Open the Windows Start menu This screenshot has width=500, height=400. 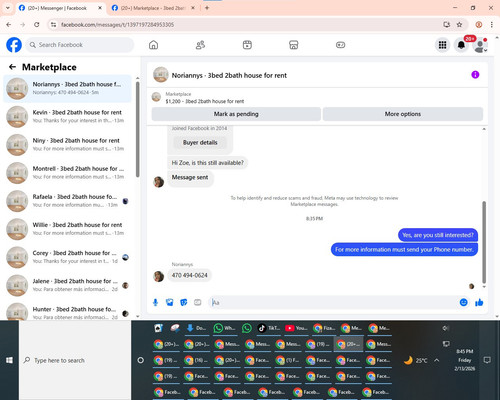9,360
